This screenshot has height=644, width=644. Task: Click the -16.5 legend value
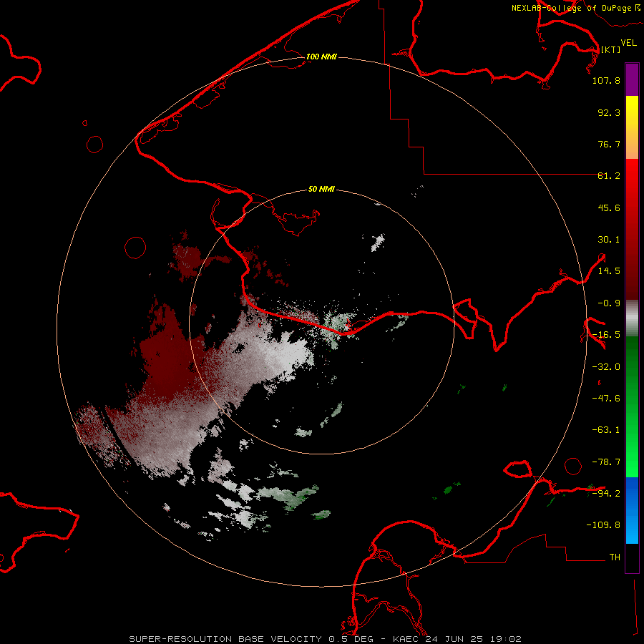606,335
